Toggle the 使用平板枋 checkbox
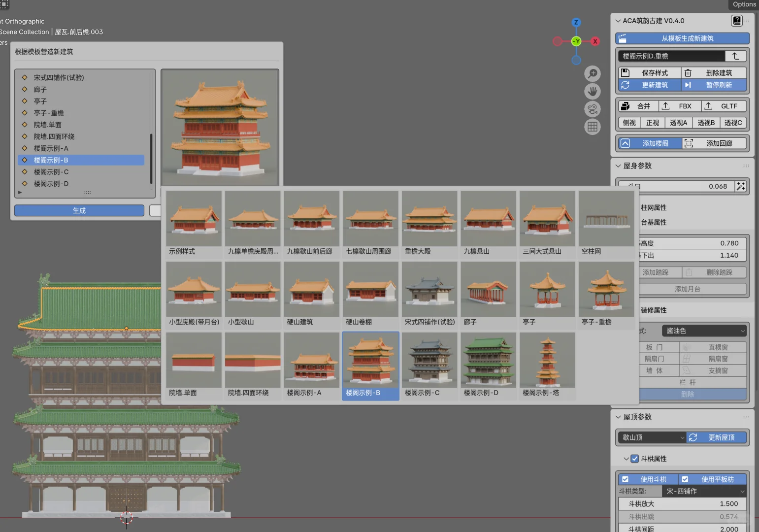 (685, 479)
